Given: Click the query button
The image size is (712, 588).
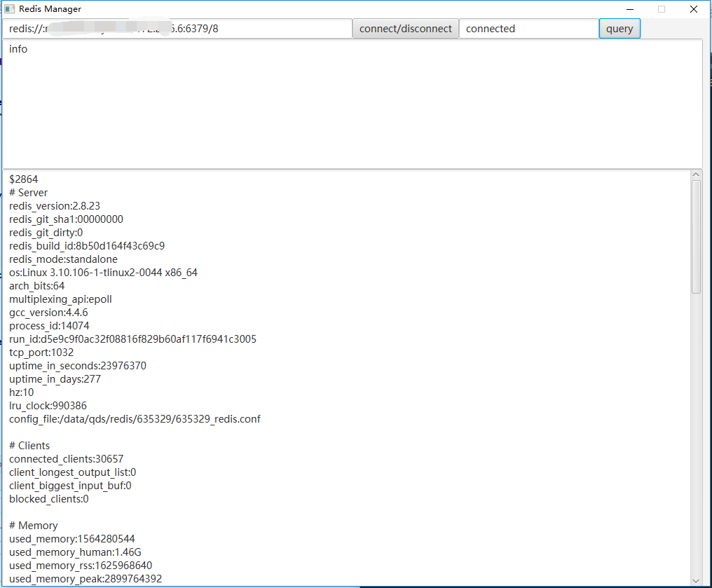Looking at the screenshot, I should point(619,29).
